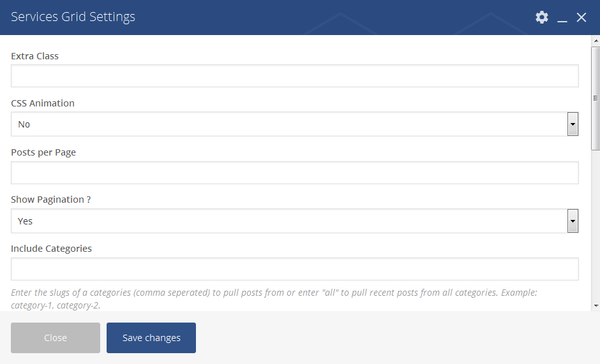Focus the Extra Class text field
Viewport: 600px width, 364px height.
click(294, 76)
